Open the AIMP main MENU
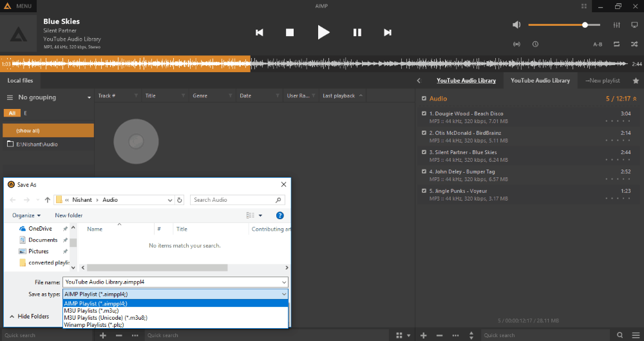The width and height of the screenshot is (644, 341). (18, 6)
